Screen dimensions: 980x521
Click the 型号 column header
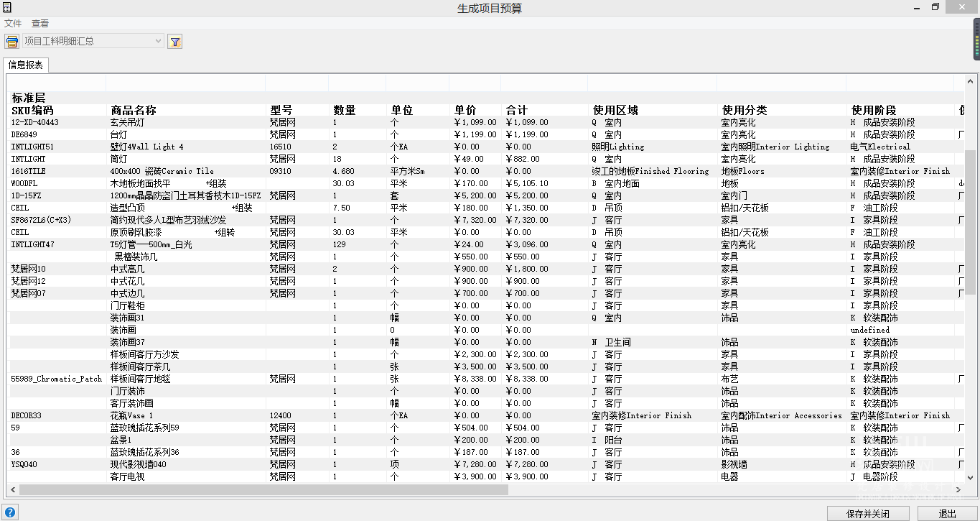coord(281,110)
